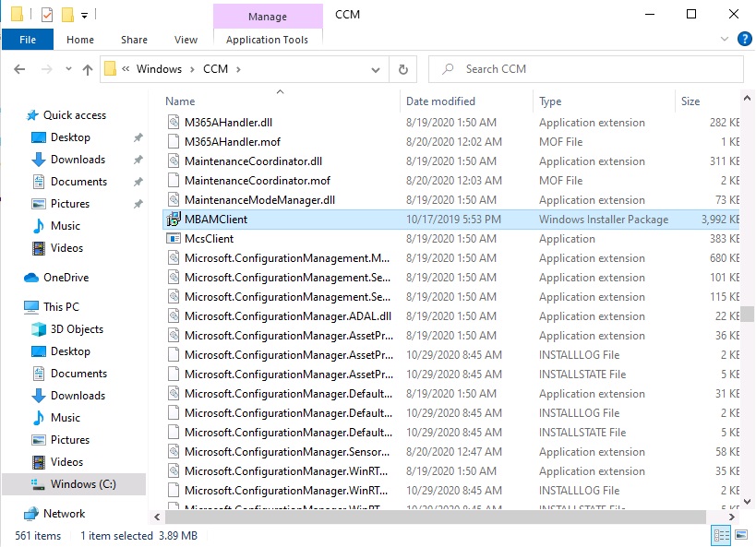Open Help with the question mark icon
The height and width of the screenshot is (547, 756).
[x=744, y=39]
